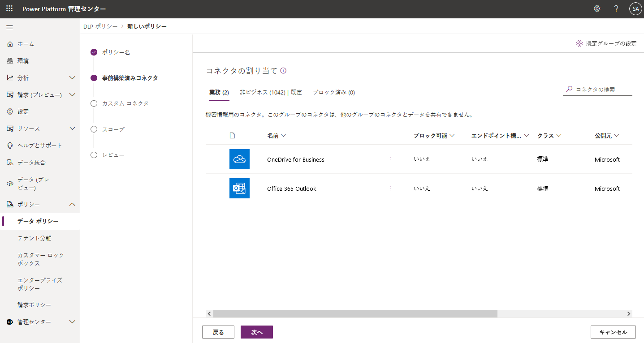Click the Office 365 Outlook connector icon

point(239,189)
